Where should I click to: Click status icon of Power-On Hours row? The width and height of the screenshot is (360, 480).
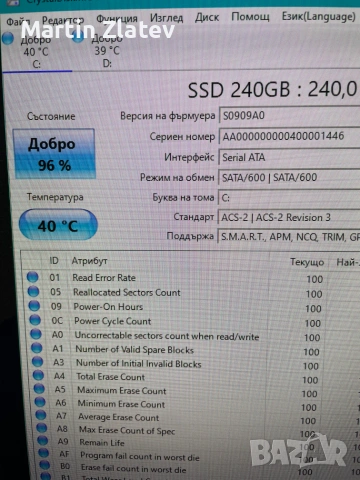pyautogui.click(x=34, y=306)
